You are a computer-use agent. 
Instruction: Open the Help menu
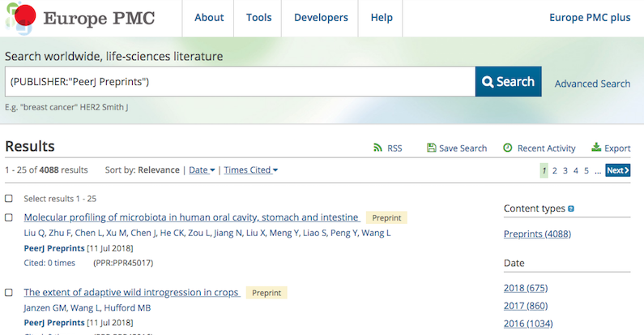click(x=382, y=18)
